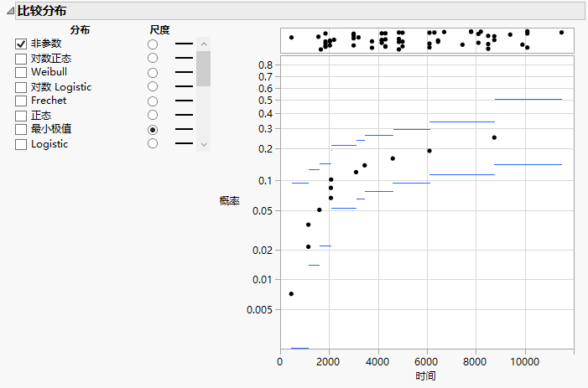Pick the Logistic scale radio button
Image resolution: width=588 pixels, height=388 pixels.
point(153,143)
